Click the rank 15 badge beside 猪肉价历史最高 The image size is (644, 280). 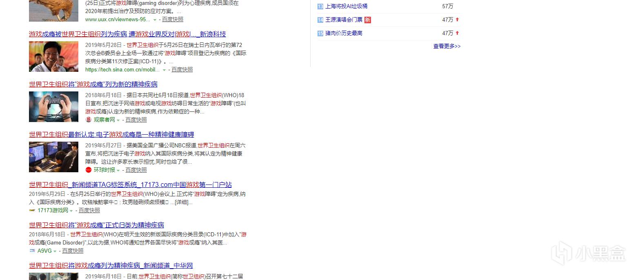pyautogui.click(x=320, y=33)
